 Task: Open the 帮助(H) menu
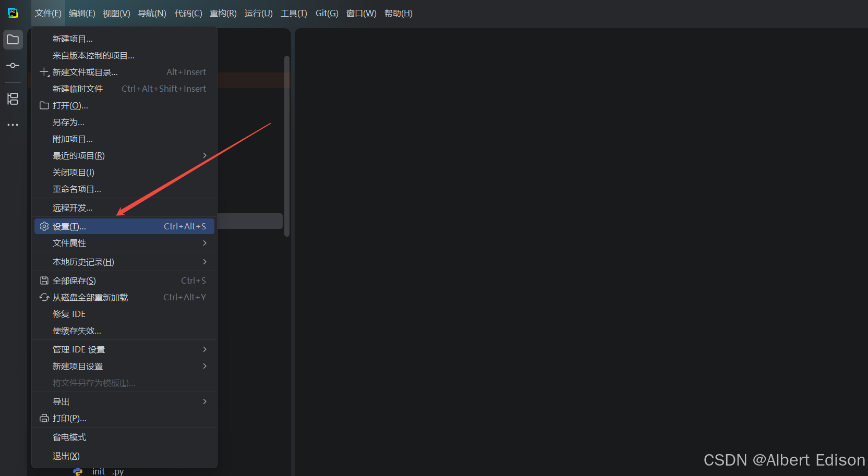399,13
